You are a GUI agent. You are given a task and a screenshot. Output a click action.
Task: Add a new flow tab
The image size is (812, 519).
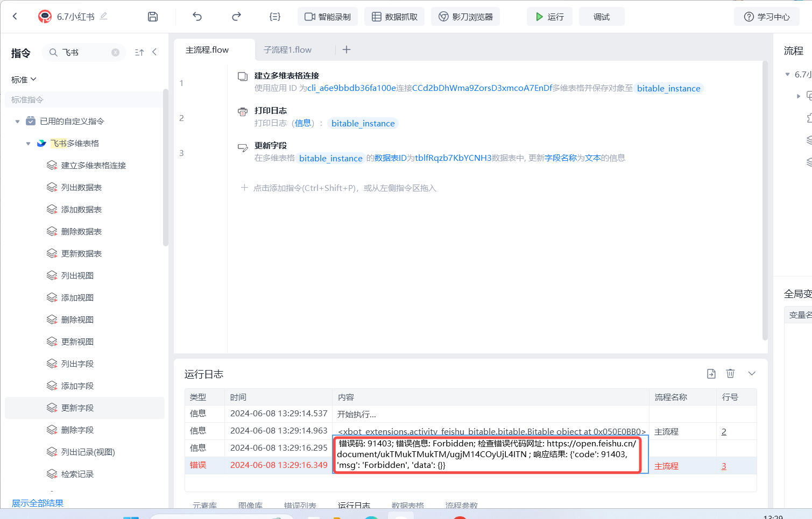[x=347, y=49]
